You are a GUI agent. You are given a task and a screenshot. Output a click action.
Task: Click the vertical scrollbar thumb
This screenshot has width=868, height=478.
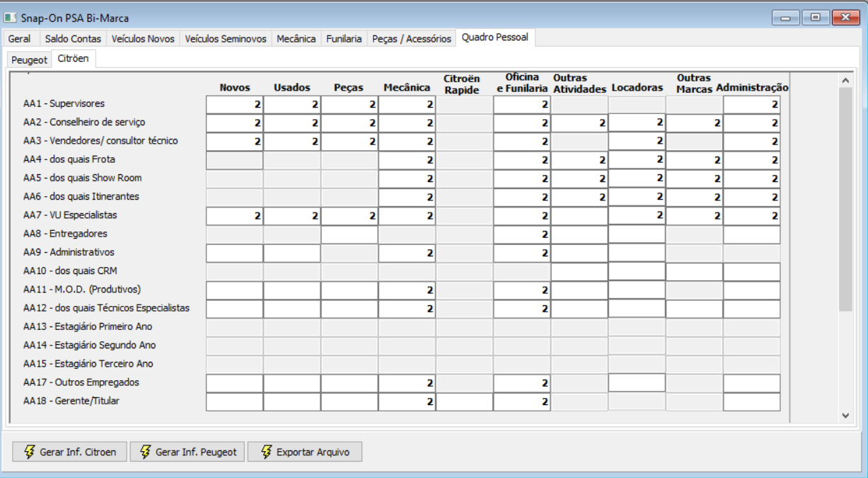click(845, 200)
